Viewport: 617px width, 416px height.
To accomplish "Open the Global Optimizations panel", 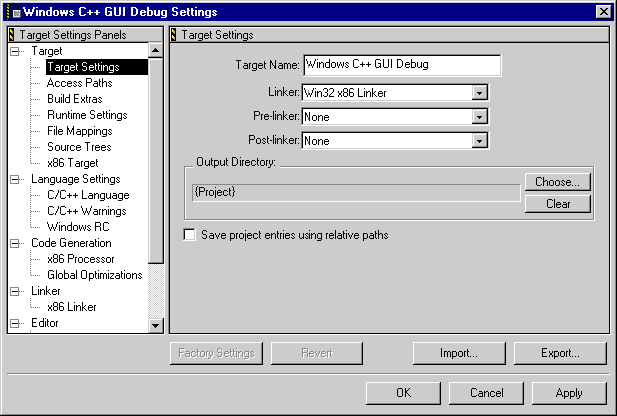I will coord(94,275).
